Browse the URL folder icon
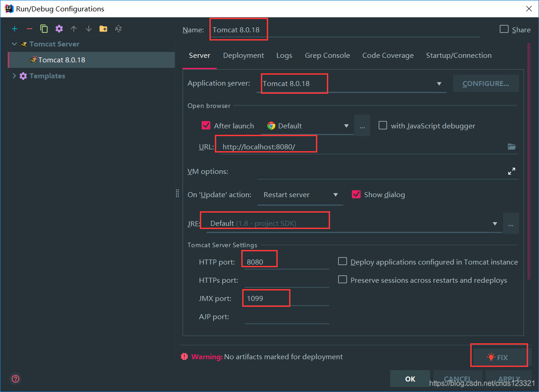 click(x=512, y=147)
